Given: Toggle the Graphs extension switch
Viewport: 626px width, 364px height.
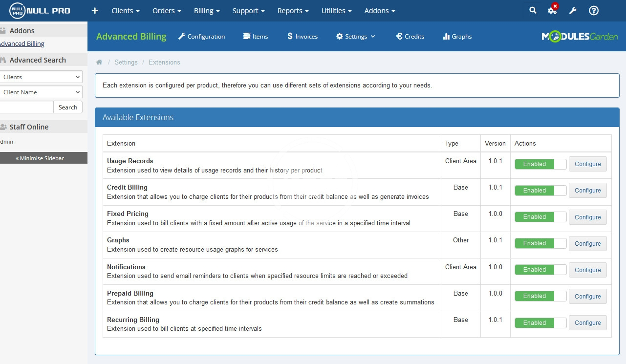Looking at the screenshot, I should pyautogui.click(x=540, y=243).
